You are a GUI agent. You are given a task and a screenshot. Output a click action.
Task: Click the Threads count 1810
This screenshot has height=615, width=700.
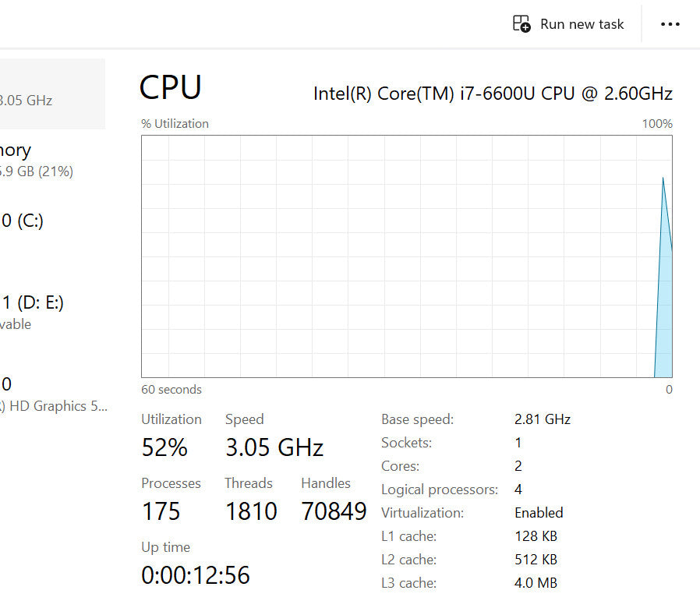tap(251, 511)
